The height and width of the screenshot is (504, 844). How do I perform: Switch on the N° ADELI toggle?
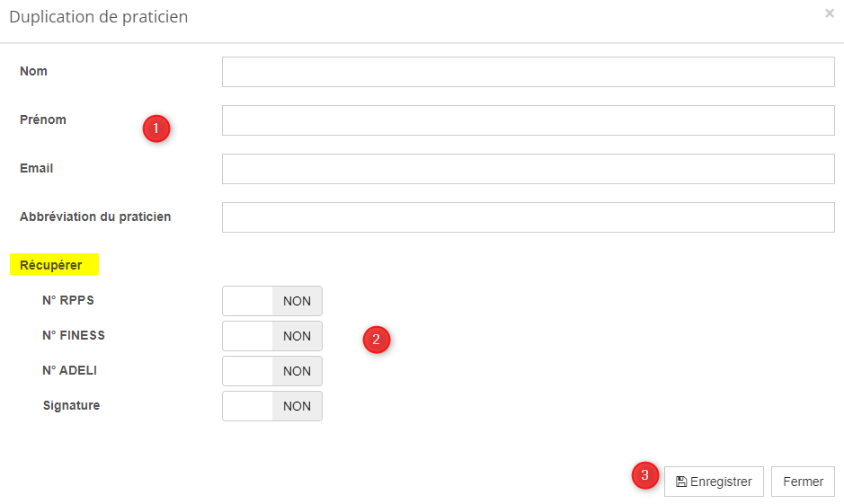coord(271,371)
